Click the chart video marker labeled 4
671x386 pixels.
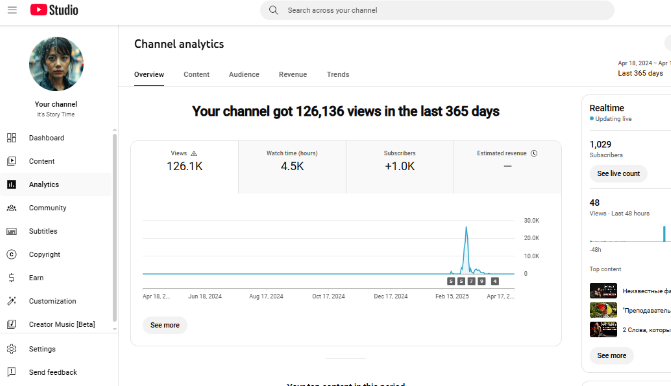click(495, 281)
